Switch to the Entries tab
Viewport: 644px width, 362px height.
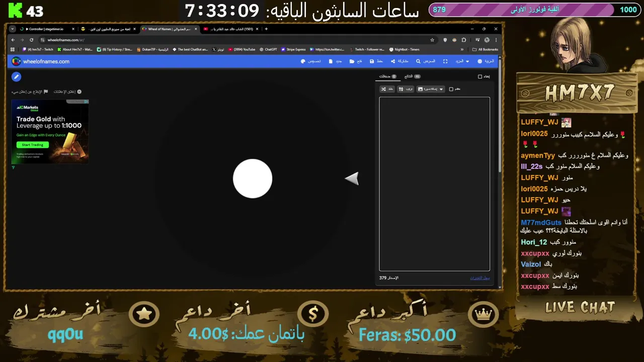coord(387,76)
